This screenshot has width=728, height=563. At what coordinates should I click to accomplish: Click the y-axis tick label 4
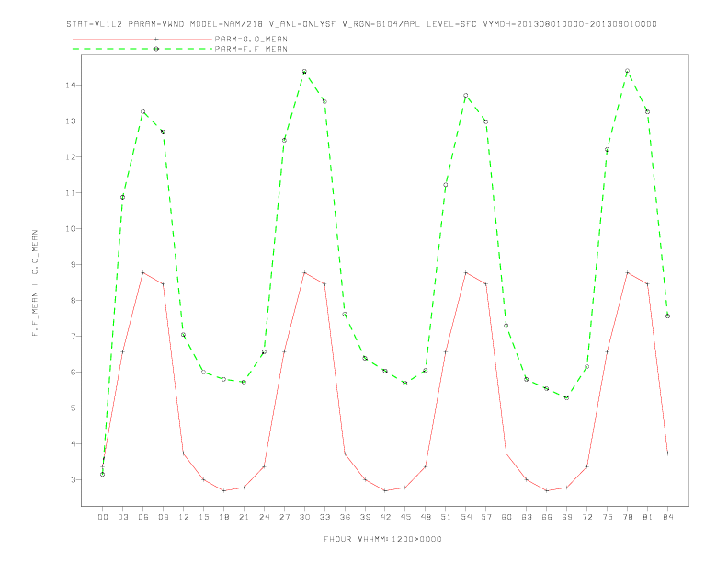pos(73,443)
